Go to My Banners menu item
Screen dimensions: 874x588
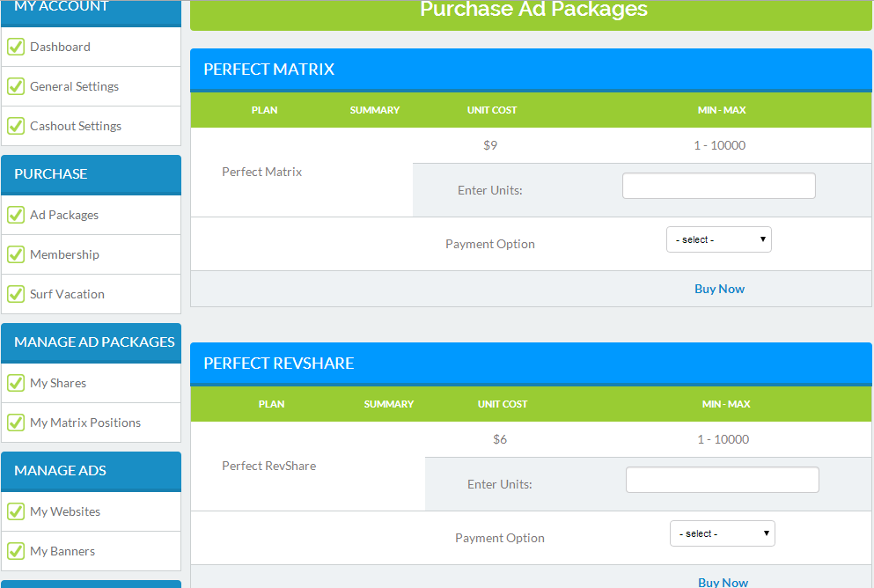[x=62, y=551]
